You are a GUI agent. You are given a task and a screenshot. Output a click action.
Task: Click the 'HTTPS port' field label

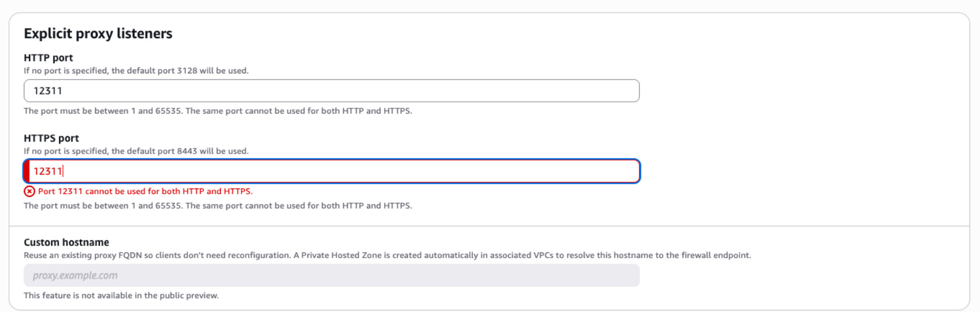tap(51, 138)
